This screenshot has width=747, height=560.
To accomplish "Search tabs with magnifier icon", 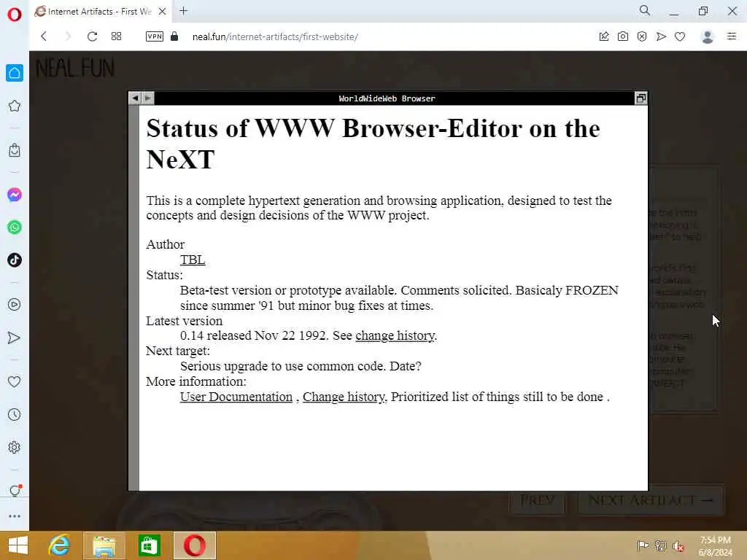I will 645,10.
